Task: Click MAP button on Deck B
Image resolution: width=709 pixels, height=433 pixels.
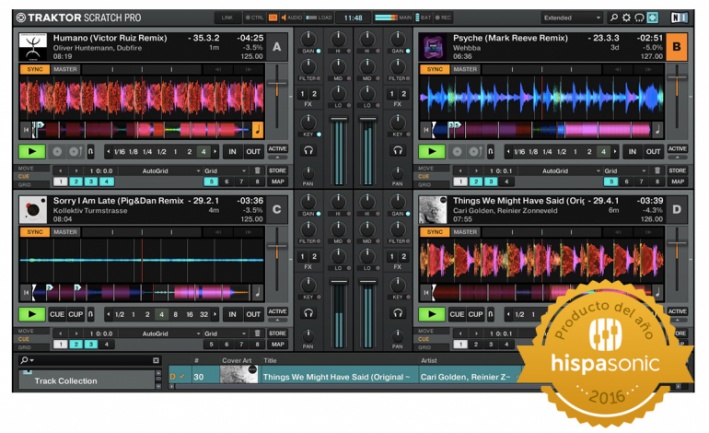Action: pyautogui.click(x=677, y=182)
